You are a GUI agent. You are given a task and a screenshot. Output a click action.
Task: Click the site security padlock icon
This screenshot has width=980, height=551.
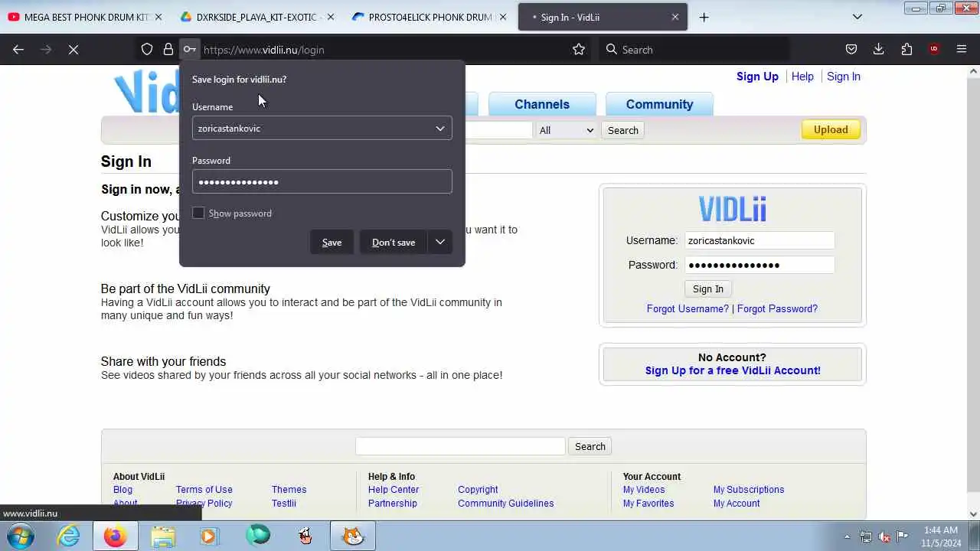pyautogui.click(x=168, y=50)
